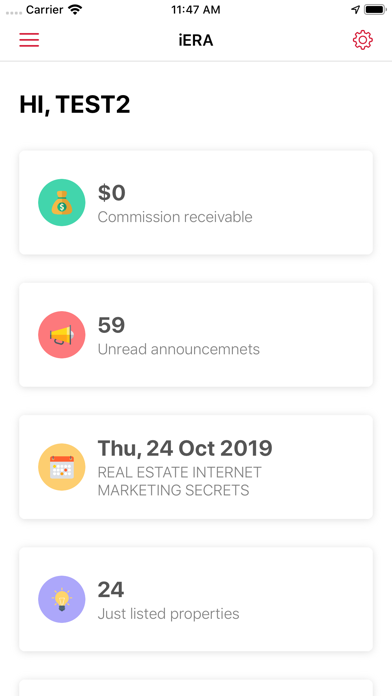
Task: Tap the HI, TEST2 greeting heading
Action: tap(75, 105)
